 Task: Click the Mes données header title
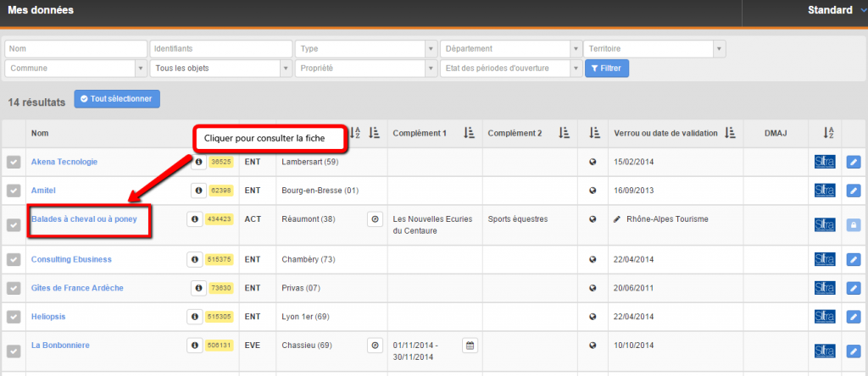click(41, 10)
